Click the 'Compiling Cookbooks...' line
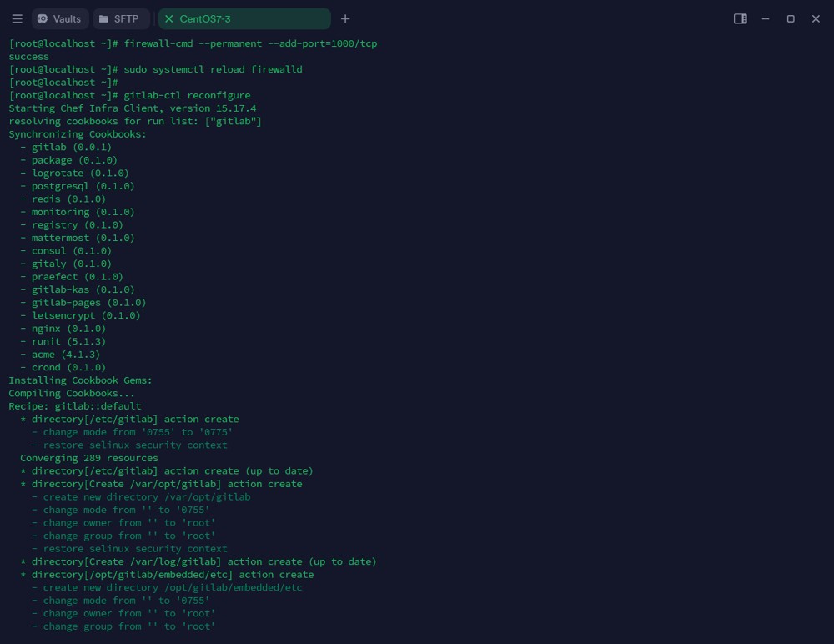834x644 pixels. 72,393
